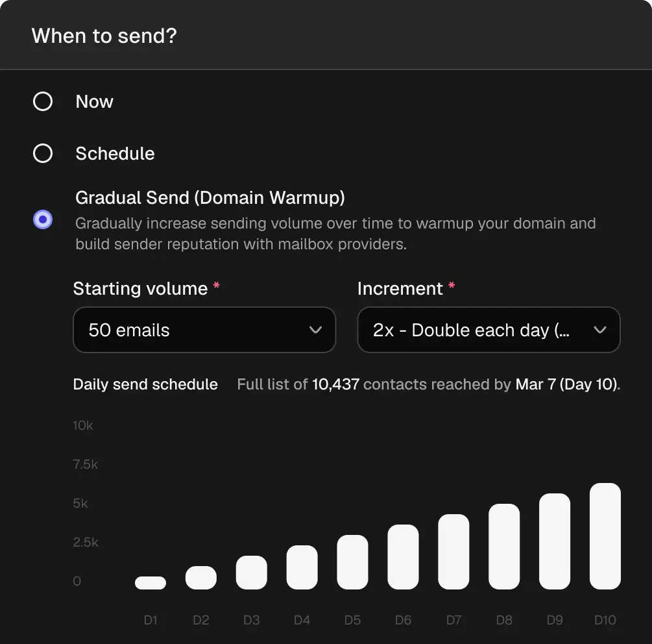Click the D1 bar in chart
The height and width of the screenshot is (644, 652).
[x=151, y=583]
